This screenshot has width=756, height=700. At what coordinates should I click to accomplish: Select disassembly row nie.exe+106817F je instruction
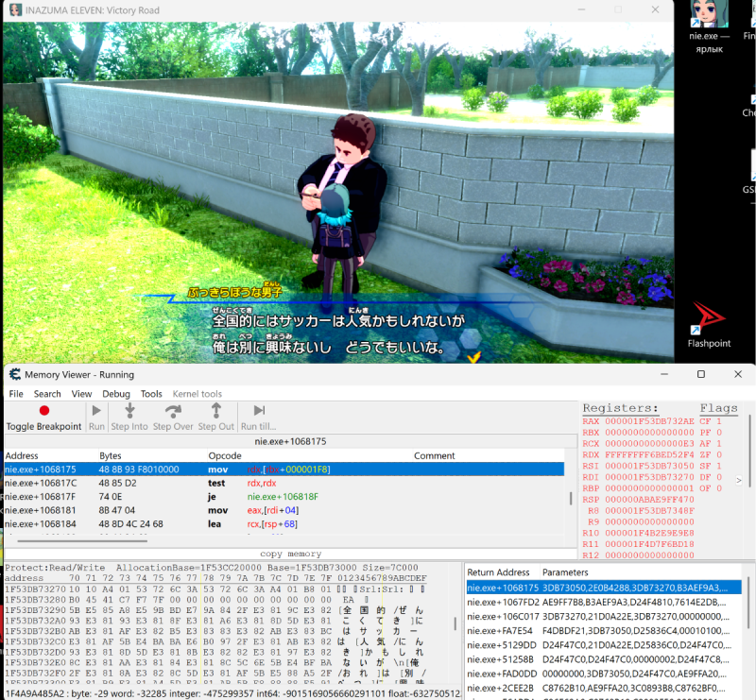(x=284, y=497)
